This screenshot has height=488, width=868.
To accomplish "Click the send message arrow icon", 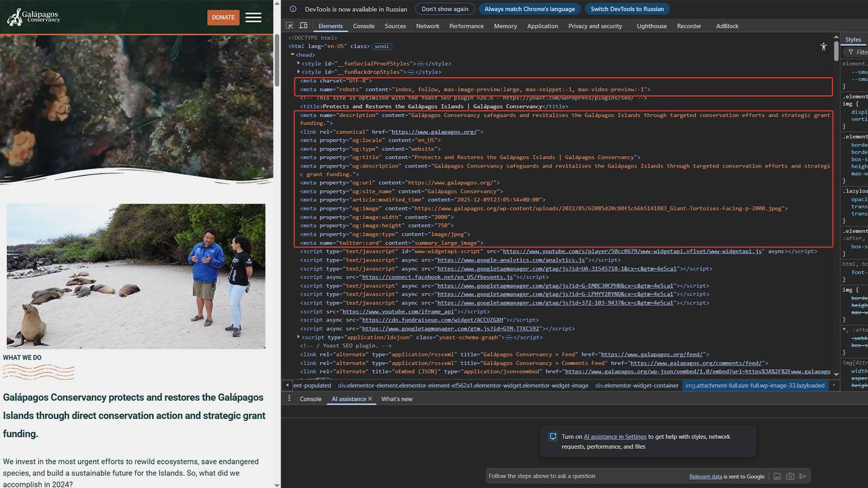I will (x=803, y=476).
